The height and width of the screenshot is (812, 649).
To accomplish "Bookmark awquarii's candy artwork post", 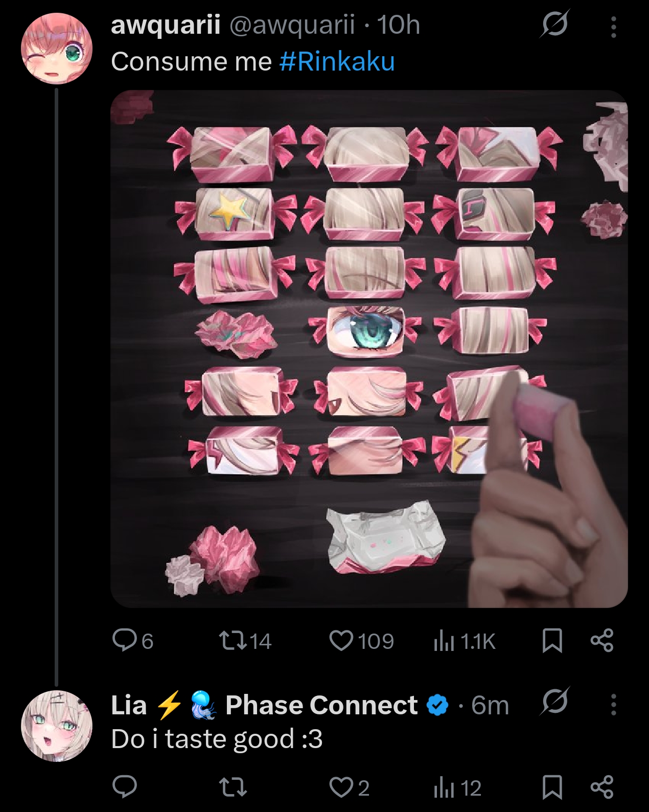I will [552, 641].
